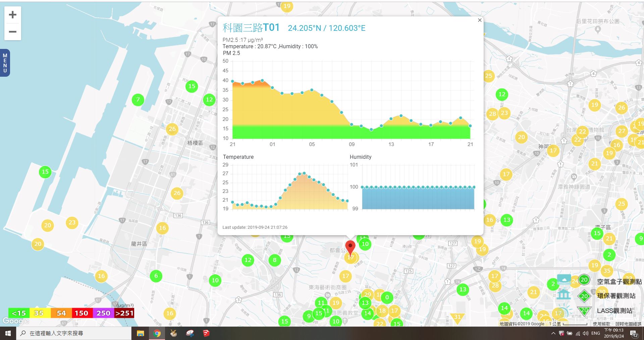
Task: Click the green <15 legend swatch
Action: click(x=19, y=313)
